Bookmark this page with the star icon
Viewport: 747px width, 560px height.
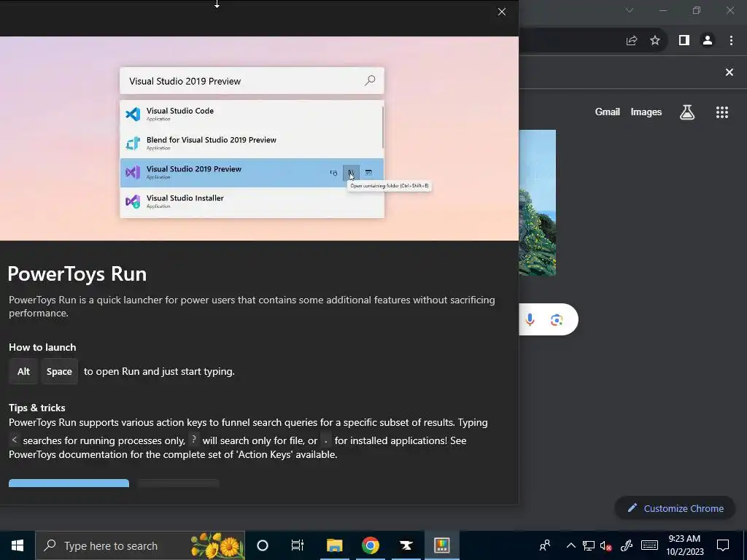coord(655,41)
